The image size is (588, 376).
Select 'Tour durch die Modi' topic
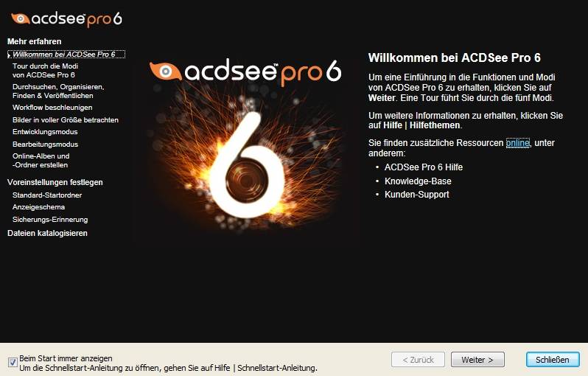click(x=45, y=70)
